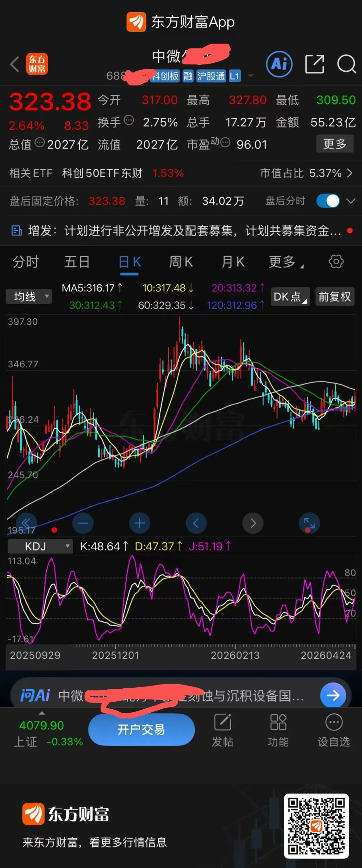Submit the 问Ai query arrow button
Screen dimensions: 362x868
click(x=333, y=695)
